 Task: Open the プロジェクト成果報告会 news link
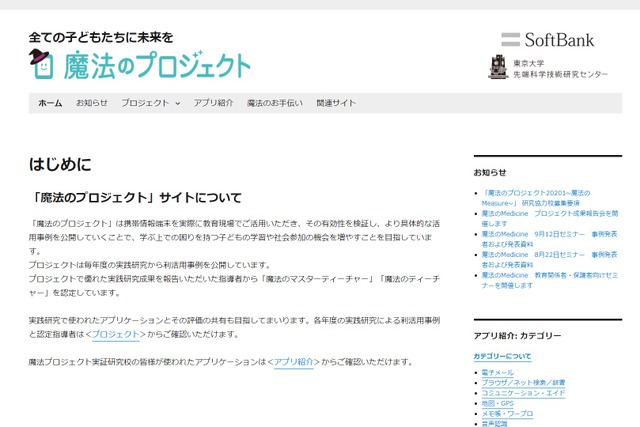click(549, 218)
